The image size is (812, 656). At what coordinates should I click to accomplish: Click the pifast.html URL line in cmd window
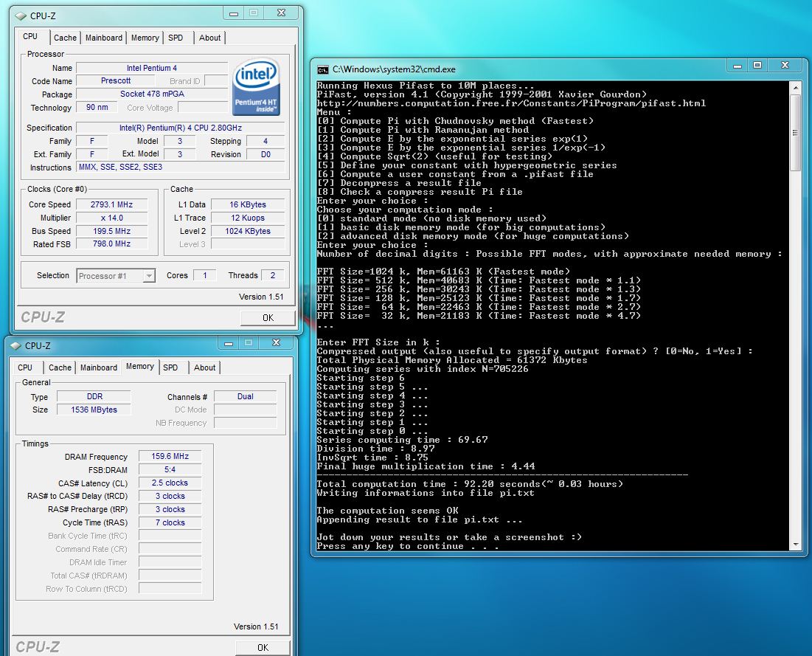[511, 103]
